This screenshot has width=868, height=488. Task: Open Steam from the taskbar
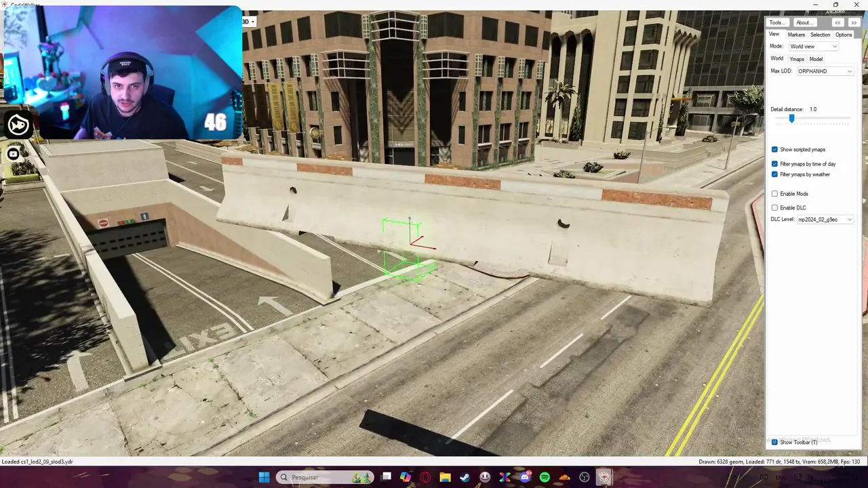(465, 477)
